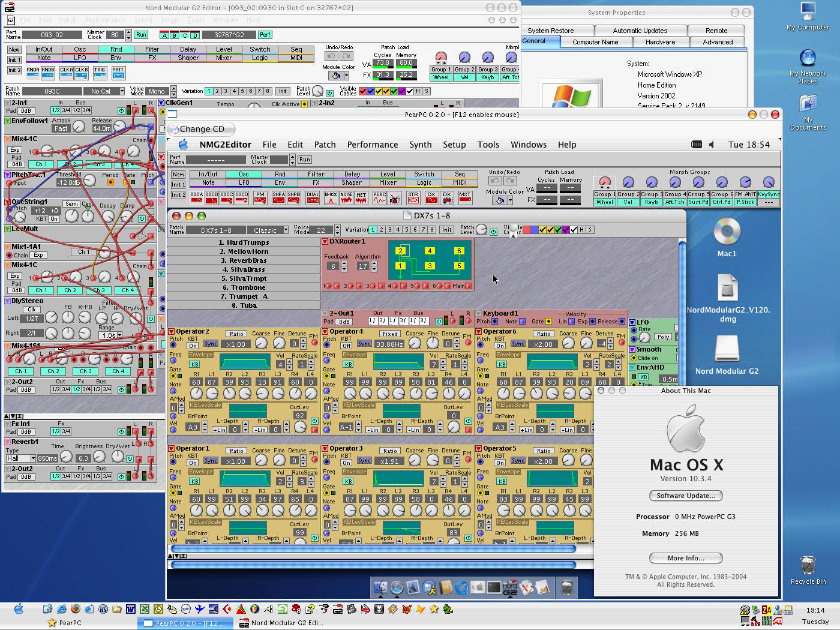Toggle Operator2 KBT On button
This screenshot has width=840, height=630.
click(x=193, y=346)
